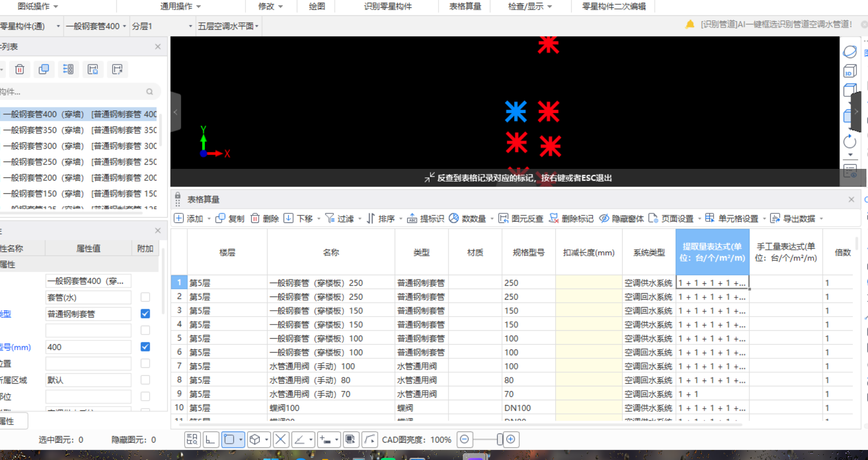Open the 检查/显示 ribbon menu
The width and height of the screenshot is (868, 460).
530,6
